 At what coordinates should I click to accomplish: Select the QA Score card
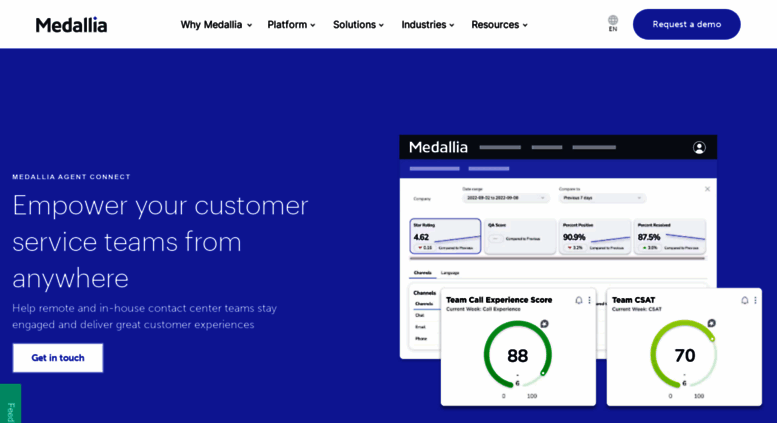click(x=520, y=236)
